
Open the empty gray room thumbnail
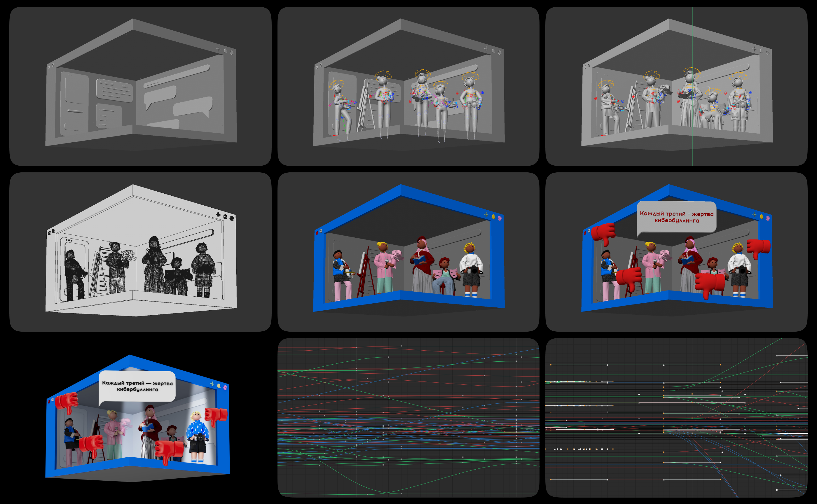[140, 86]
